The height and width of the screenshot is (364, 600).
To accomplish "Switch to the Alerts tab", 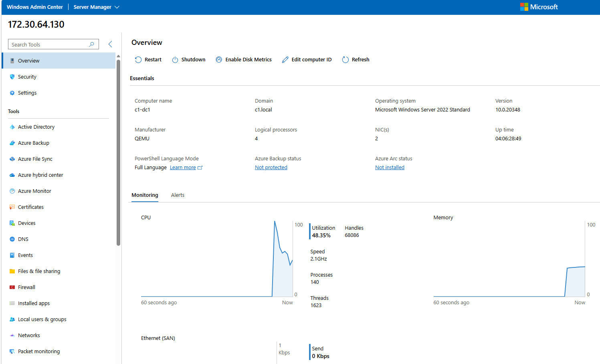I will tap(178, 195).
